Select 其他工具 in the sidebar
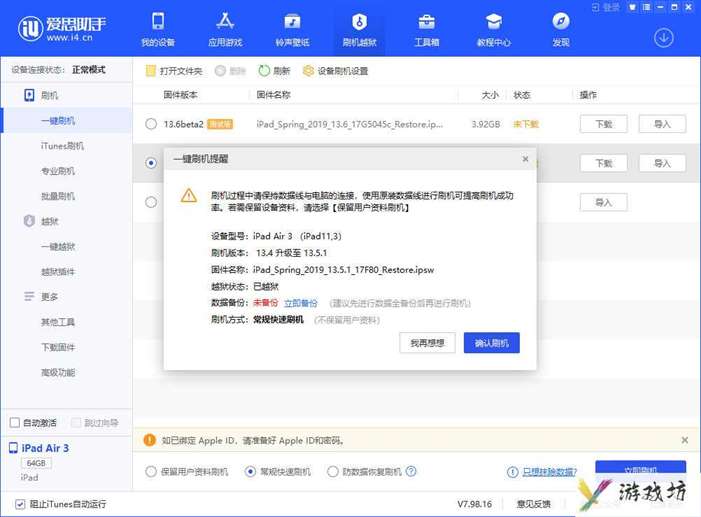This screenshot has width=701, height=517. [58, 322]
